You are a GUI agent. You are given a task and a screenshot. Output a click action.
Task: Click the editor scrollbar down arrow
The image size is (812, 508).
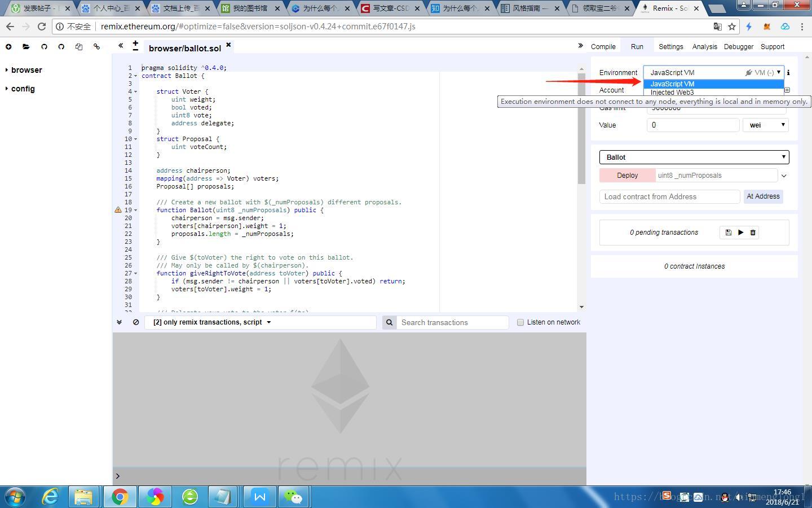click(581, 307)
